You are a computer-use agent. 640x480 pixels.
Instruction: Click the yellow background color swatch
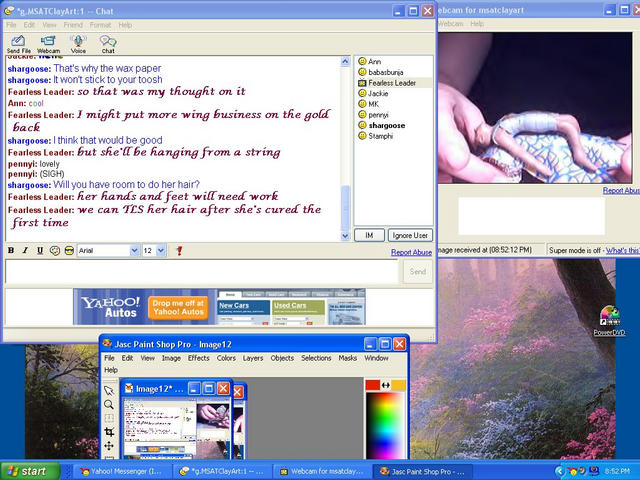[x=398, y=385]
